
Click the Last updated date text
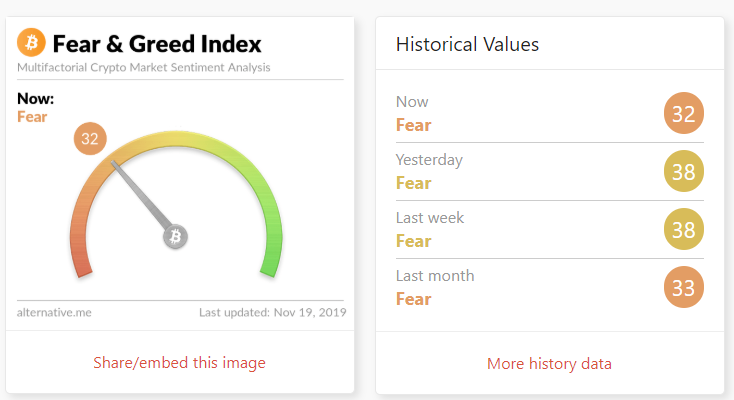click(x=271, y=313)
